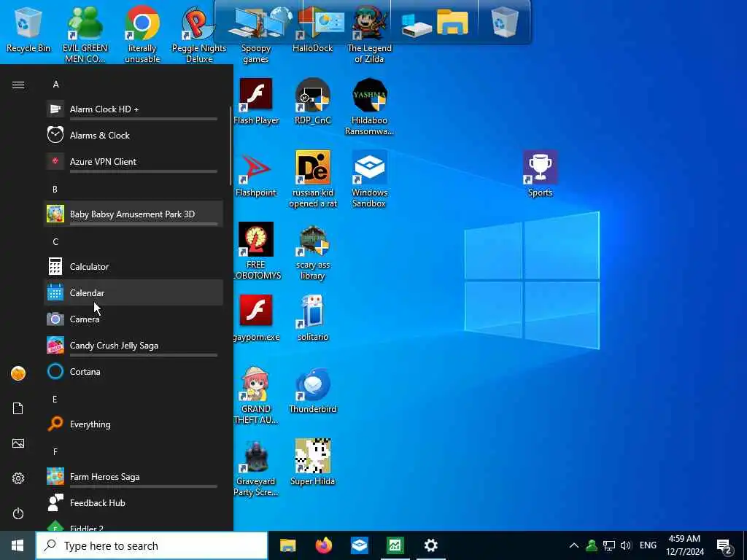
Task: Click the letter F group header
Action: pos(55,451)
